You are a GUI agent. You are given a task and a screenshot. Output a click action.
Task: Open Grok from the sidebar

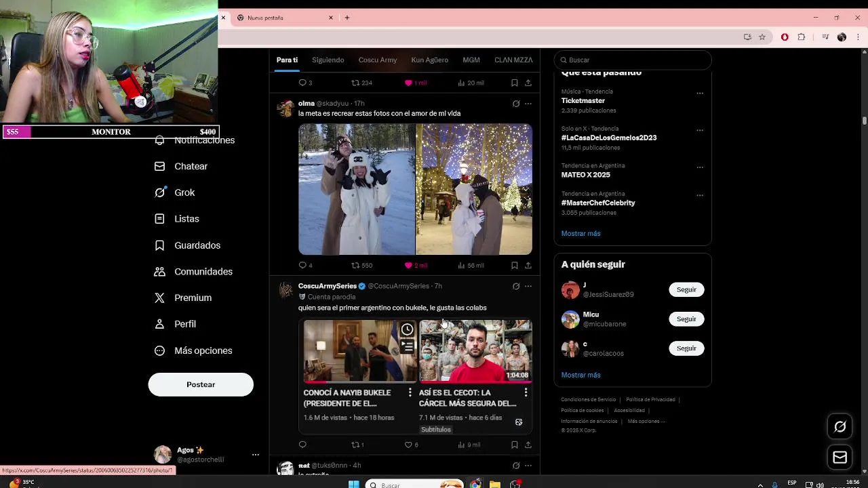[174, 192]
